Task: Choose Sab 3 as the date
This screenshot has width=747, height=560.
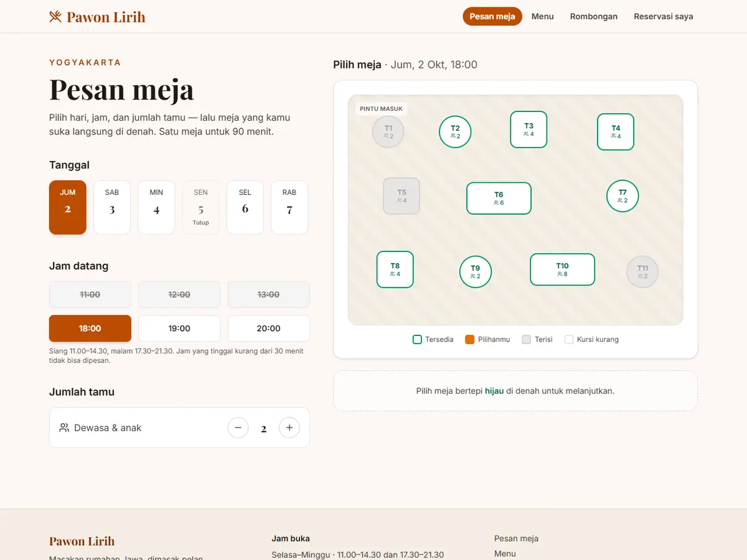Action: (112, 207)
